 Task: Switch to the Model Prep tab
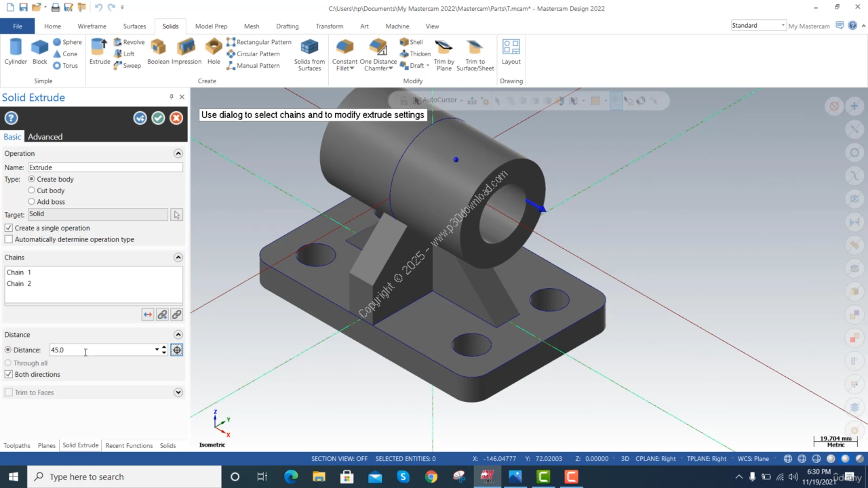coord(211,26)
